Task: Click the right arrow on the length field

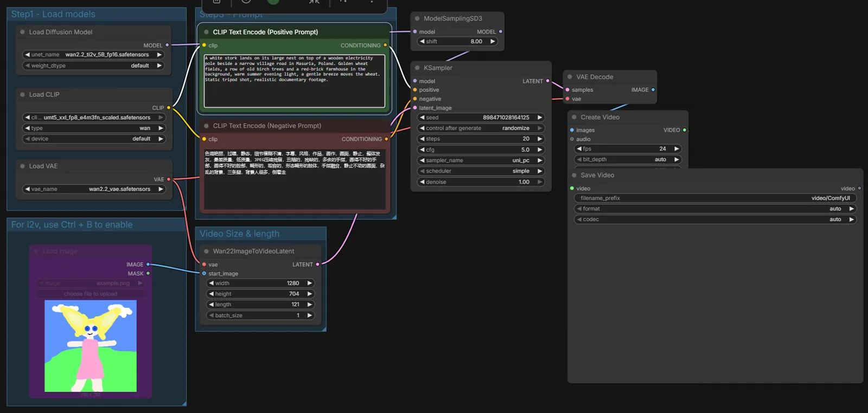Action: [x=310, y=305]
